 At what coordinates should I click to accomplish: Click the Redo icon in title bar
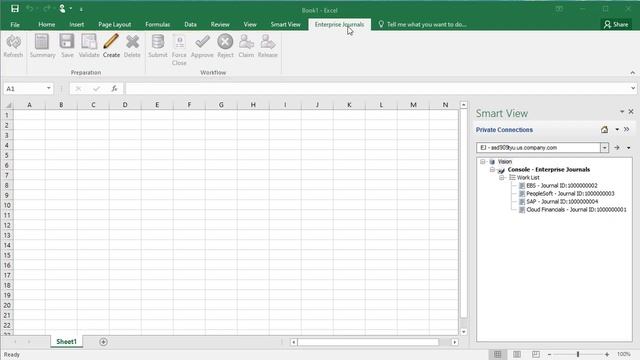[47, 9]
